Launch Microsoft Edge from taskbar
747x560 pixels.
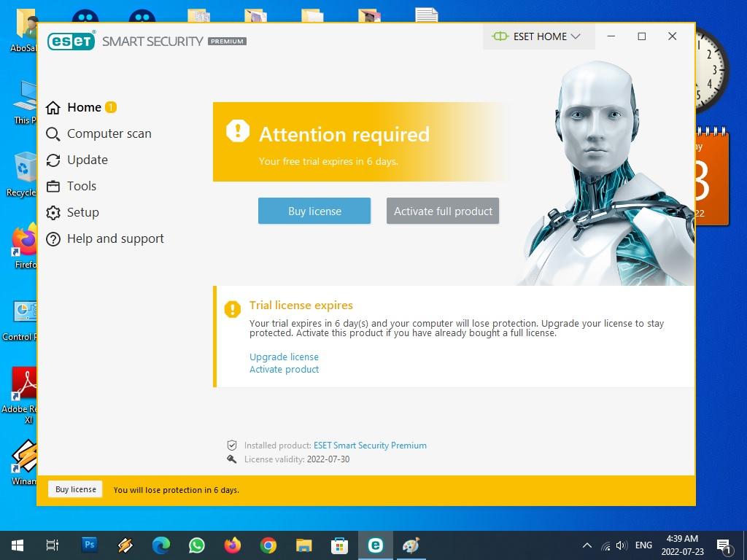click(x=161, y=545)
